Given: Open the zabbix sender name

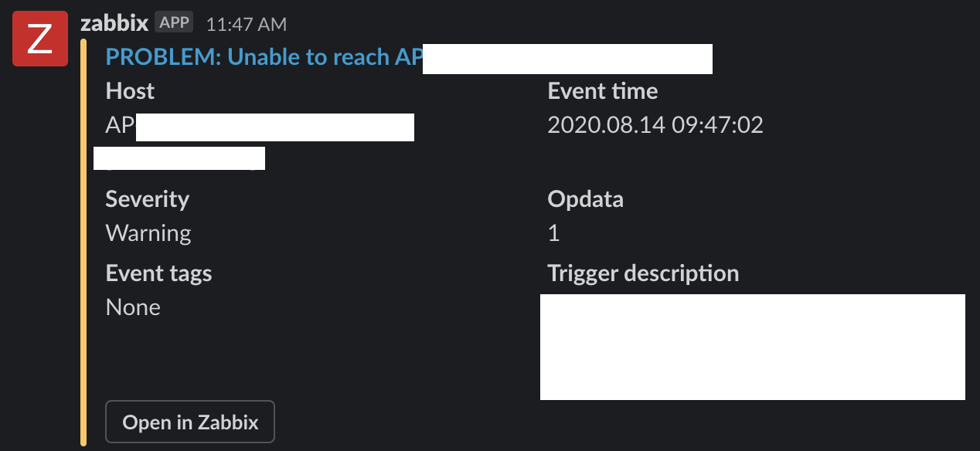Looking at the screenshot, I should coord(114,23).
